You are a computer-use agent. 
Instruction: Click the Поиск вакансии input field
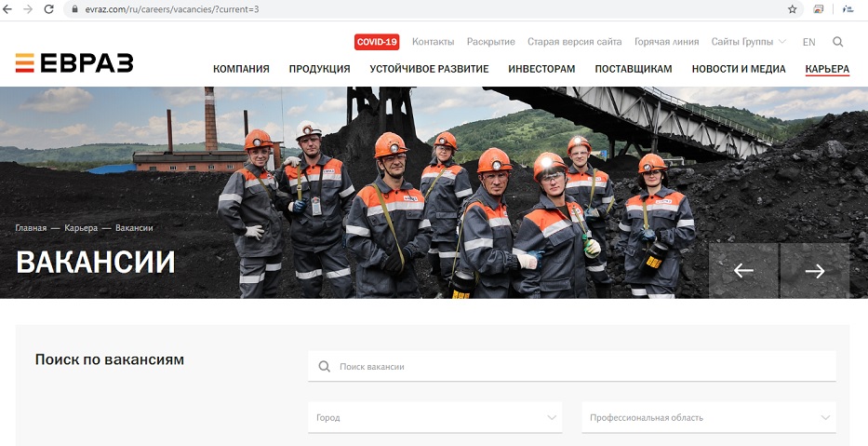click(x=577, y=367)
